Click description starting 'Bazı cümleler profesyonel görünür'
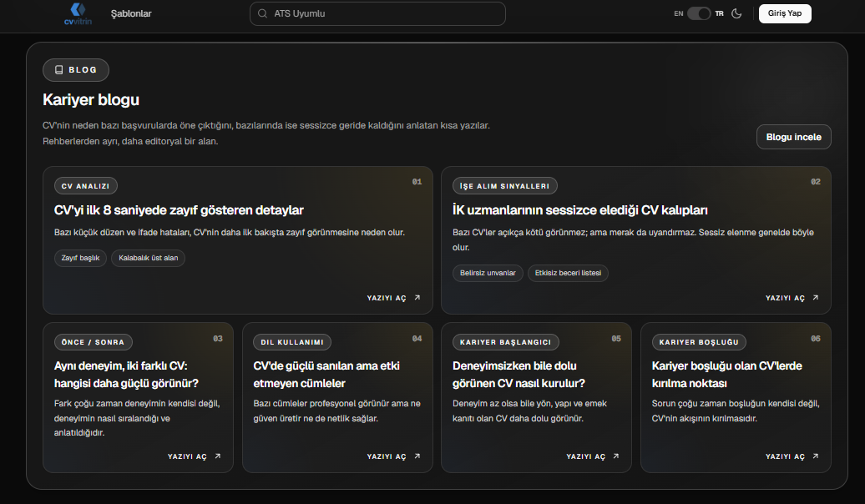This screenshot has width=865, height=504. [x=336, y=411]
